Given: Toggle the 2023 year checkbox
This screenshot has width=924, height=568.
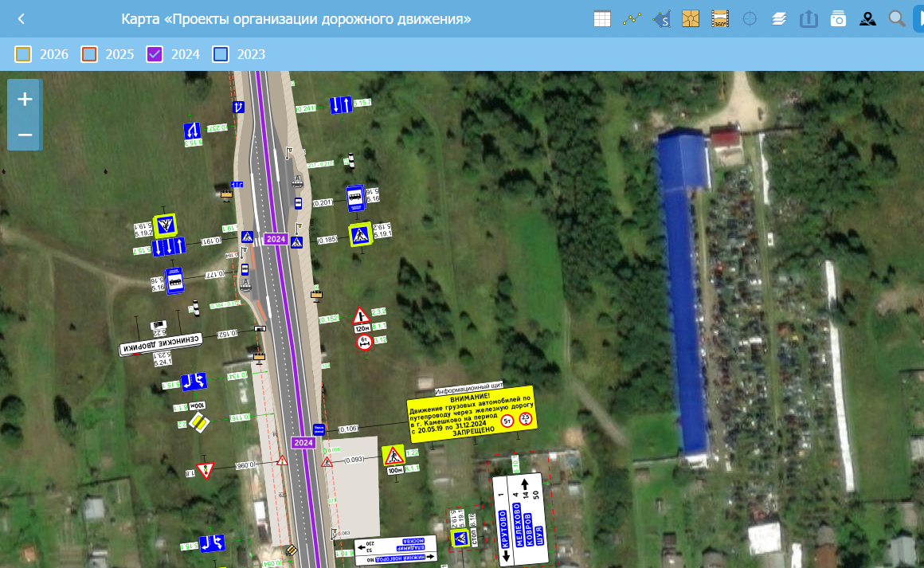Looking at the screenshot, I should [221, 54].
